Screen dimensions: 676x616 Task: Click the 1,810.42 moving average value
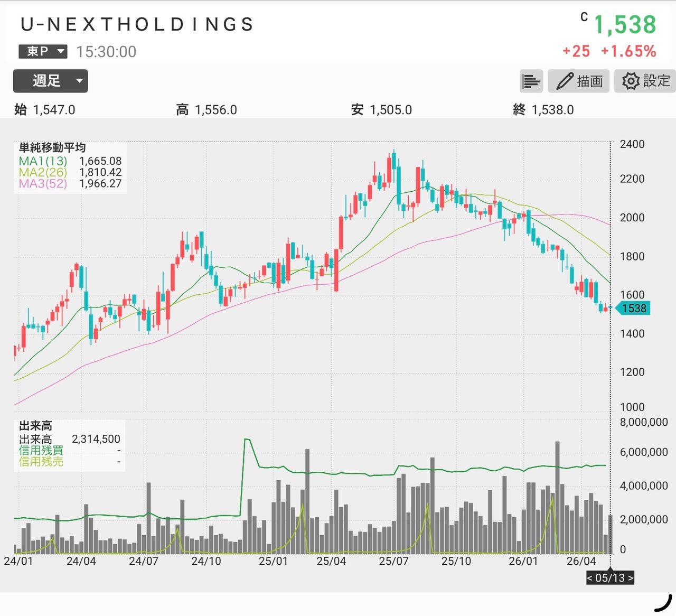click(100, 172)
